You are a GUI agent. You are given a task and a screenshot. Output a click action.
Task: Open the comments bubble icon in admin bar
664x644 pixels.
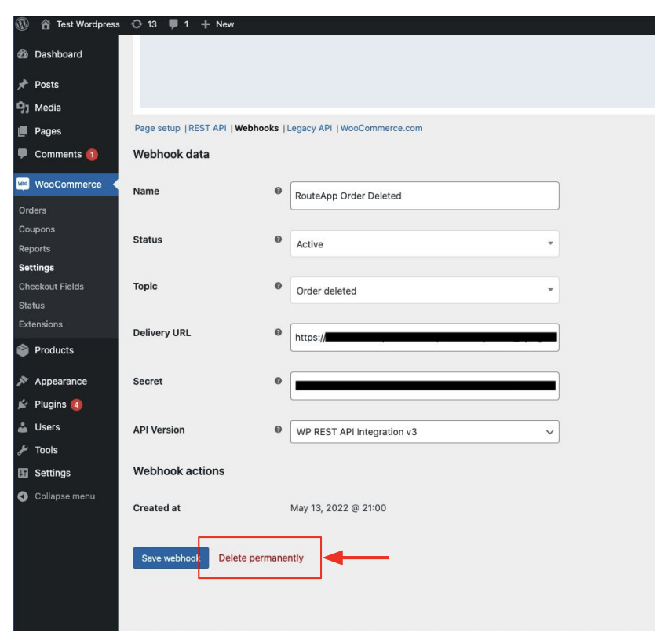(173, 24)
